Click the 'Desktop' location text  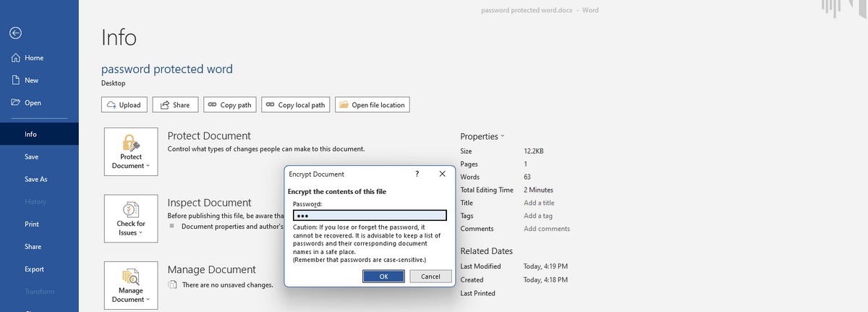[114, 83]
